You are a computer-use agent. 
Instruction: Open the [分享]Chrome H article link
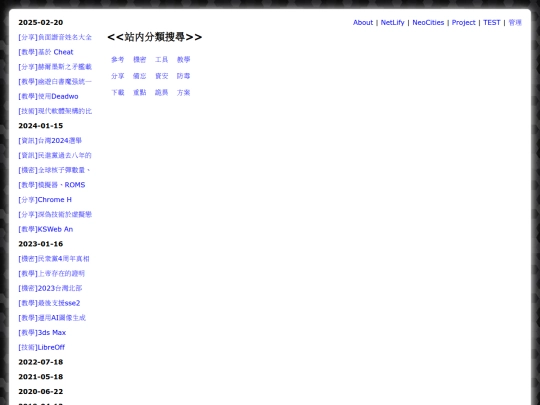click(45, 200)
